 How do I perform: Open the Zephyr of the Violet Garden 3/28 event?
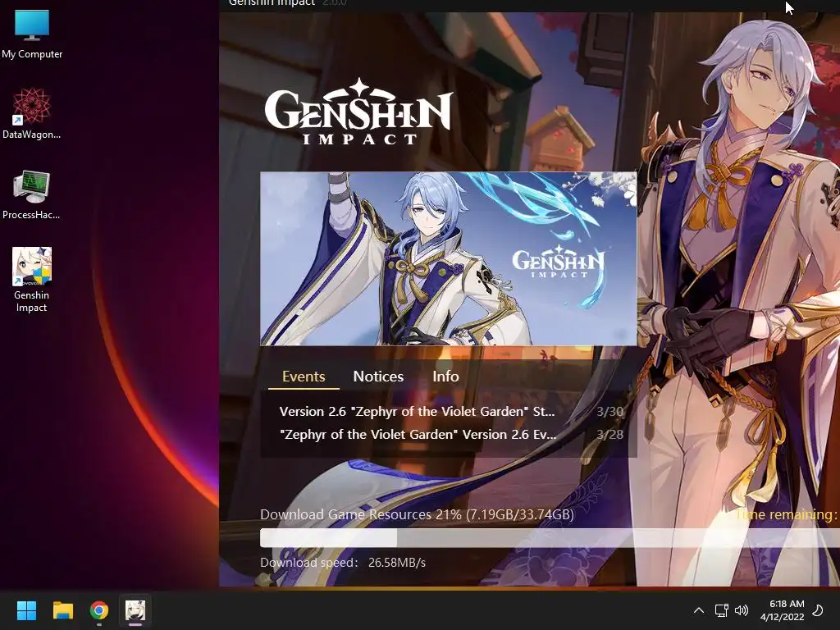(x=451, y=435)
